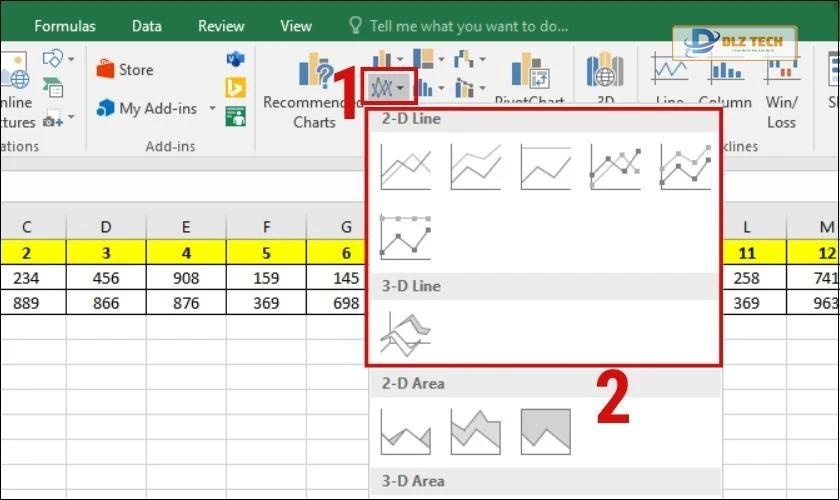Image resolution: width=840 pixels, height=500 pixels.
Task: Open the Review ribbon tab
Action: click(221, 26)
